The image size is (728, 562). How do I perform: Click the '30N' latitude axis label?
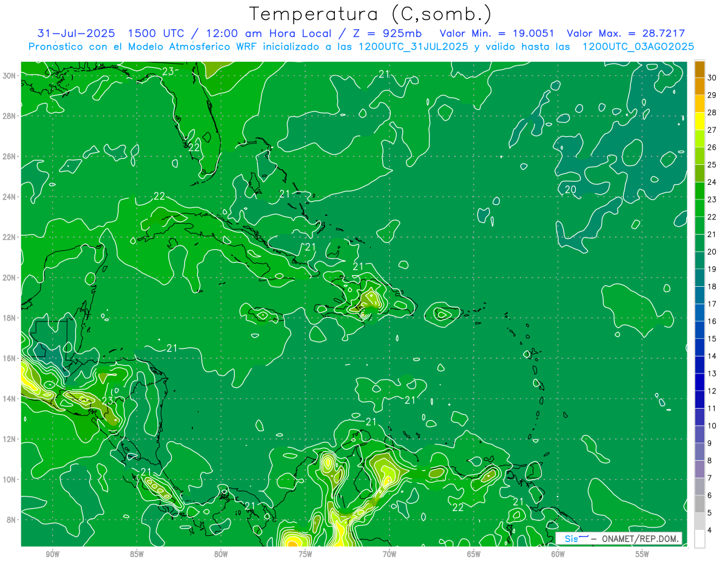tap(9, 75)
